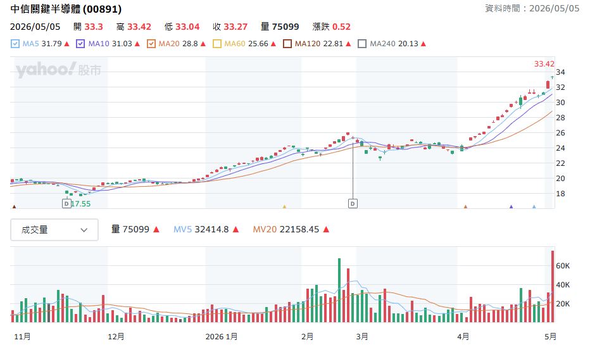Click the tallest red volume bar at May
The height and width of the screenshot is (364, 590).
point(553,287)
